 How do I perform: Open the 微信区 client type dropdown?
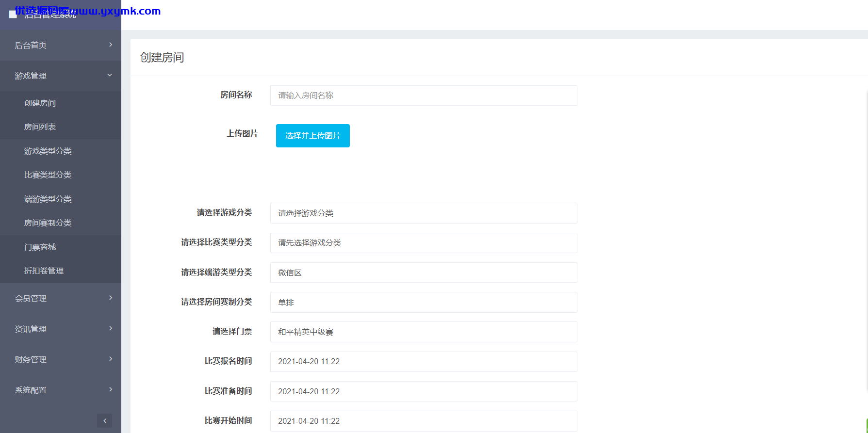pyautogui.click(x=424, y=273)
